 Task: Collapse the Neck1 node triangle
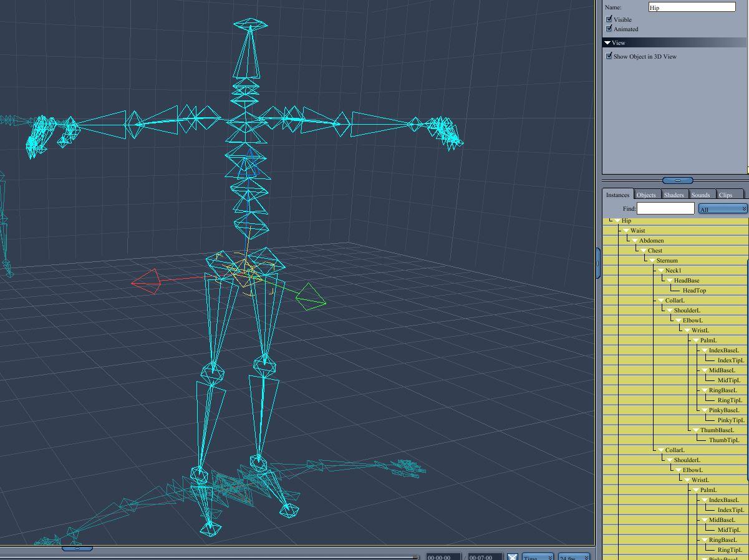point(661,271)
